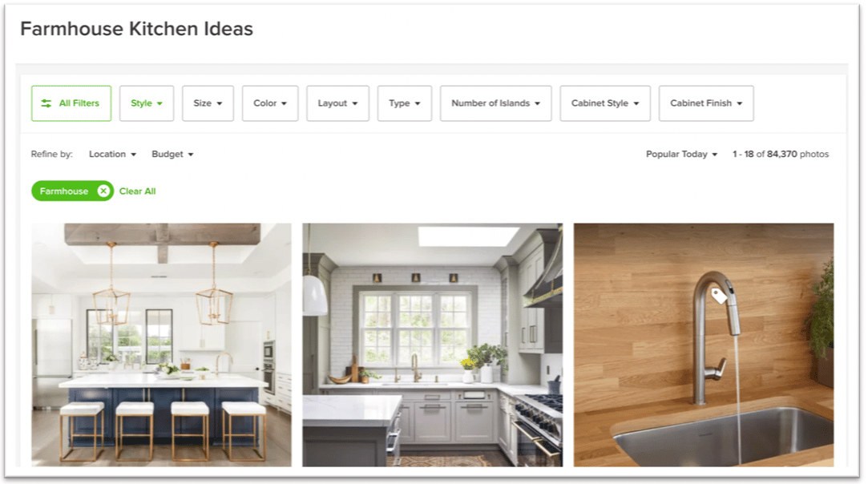
Task: Open the Budget refine dropdown
Action: (172, 155)
